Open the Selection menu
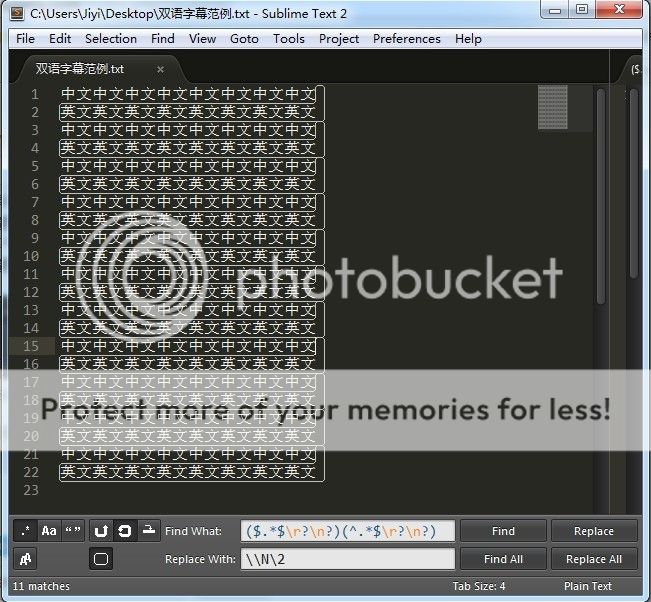 pyautogui.click(x=111, y=39)
